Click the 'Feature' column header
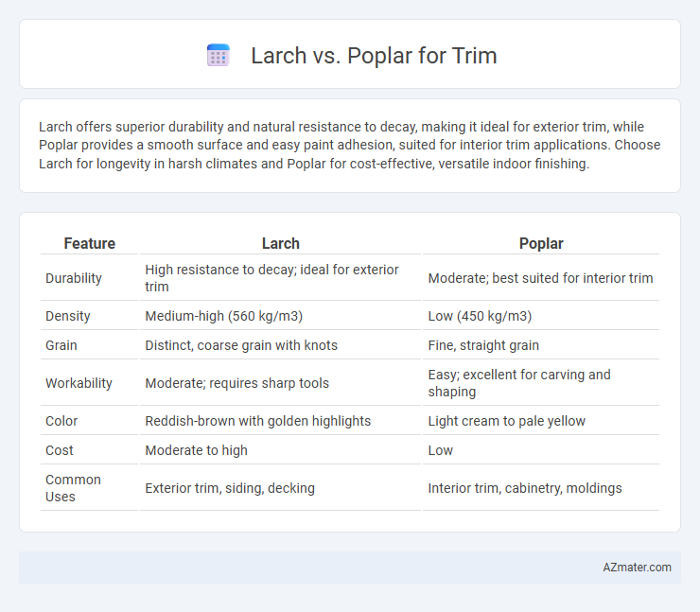The image size is (700, 612). pyautogui.click(x=89, y=243)
